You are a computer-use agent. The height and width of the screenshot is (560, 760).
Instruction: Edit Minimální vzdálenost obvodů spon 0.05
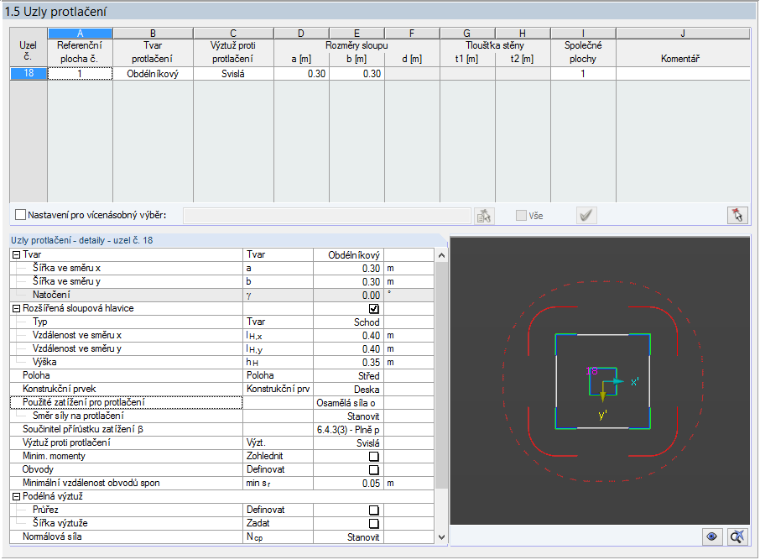click(x=348, y=483)
